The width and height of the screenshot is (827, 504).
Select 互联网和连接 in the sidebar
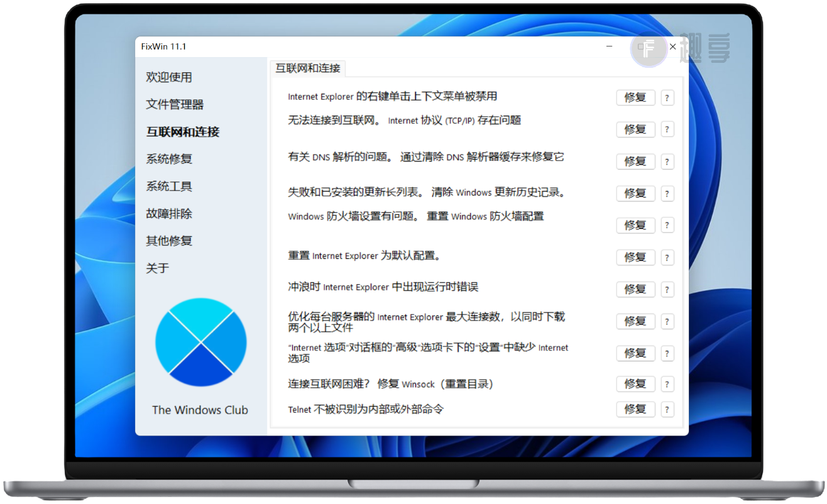coord(183,132)
